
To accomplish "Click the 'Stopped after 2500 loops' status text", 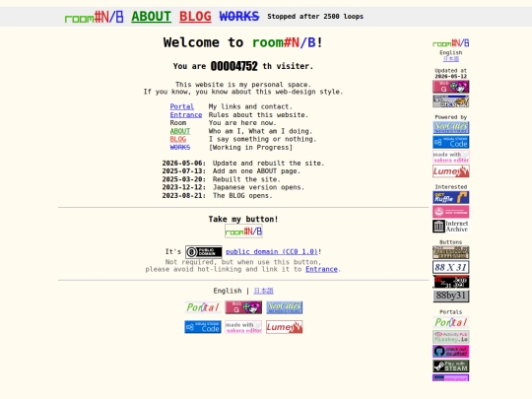I will [315, 17].
